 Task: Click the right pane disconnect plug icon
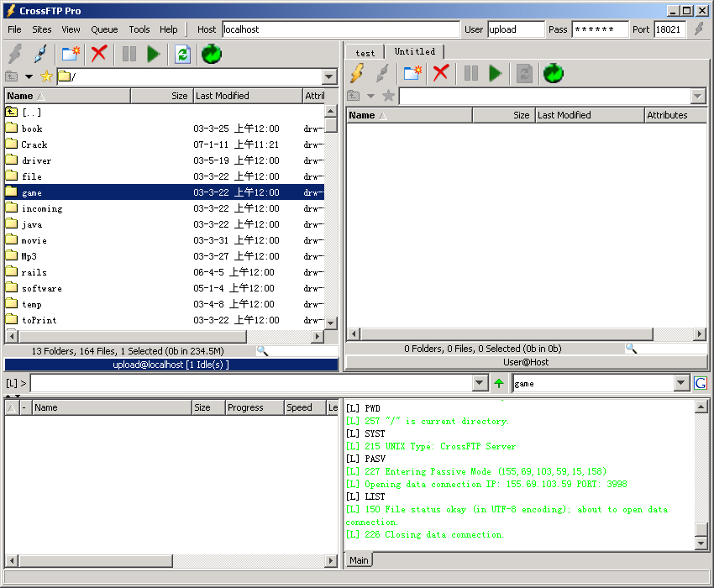click(383, 73)
